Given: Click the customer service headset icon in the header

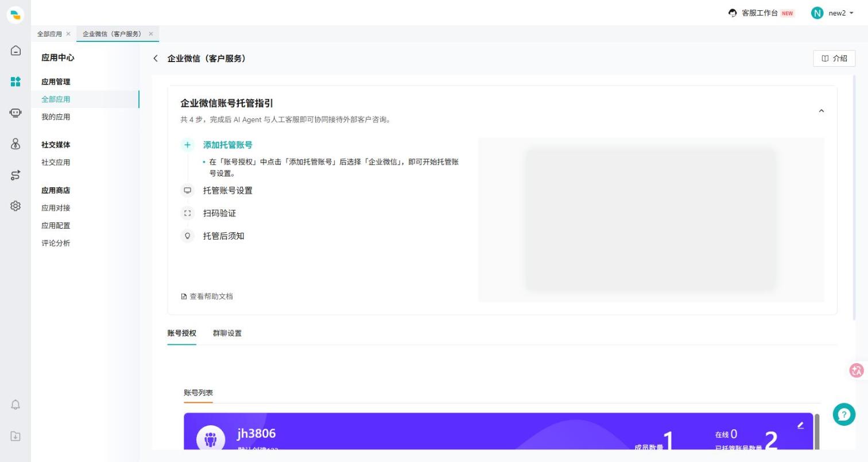Looking at the screenshot, I should 733,13.
